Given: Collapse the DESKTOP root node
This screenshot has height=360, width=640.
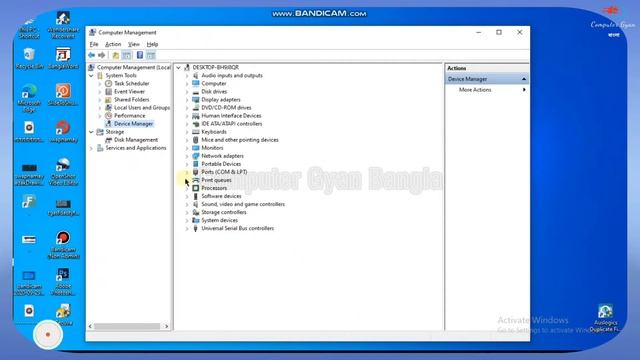Looking at the screenshot, I should [179, 67].
